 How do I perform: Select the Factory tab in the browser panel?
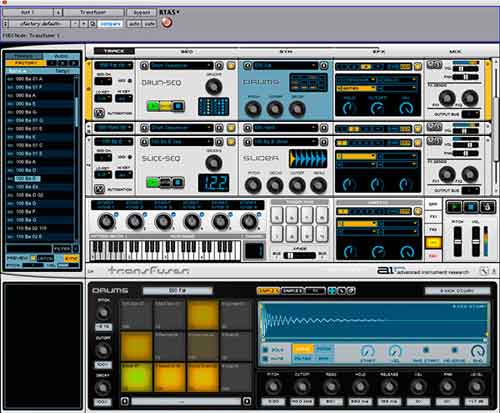pos(26,63)
